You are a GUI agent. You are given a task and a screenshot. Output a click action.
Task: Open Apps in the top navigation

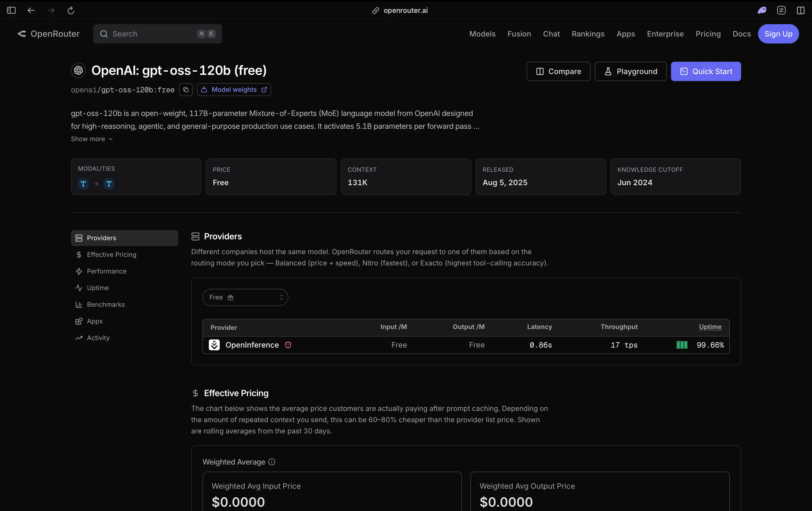pos(626,34)
